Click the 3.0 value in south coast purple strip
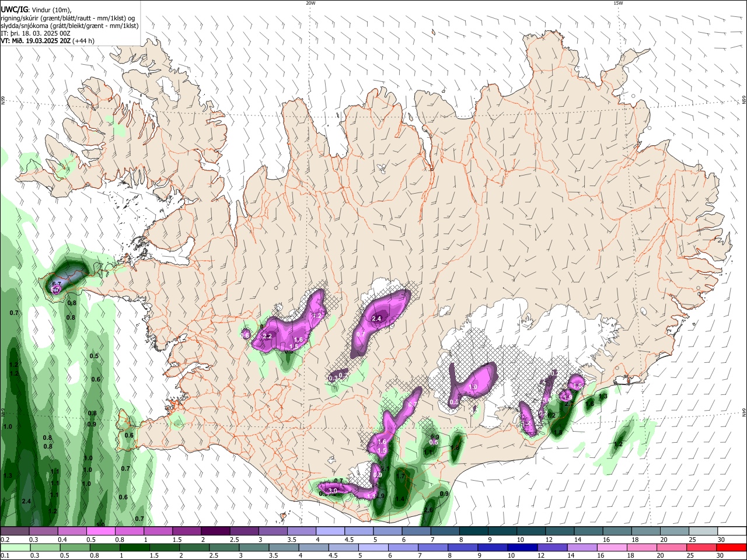This screenshot has width=747, height=560. pos(333,491)
